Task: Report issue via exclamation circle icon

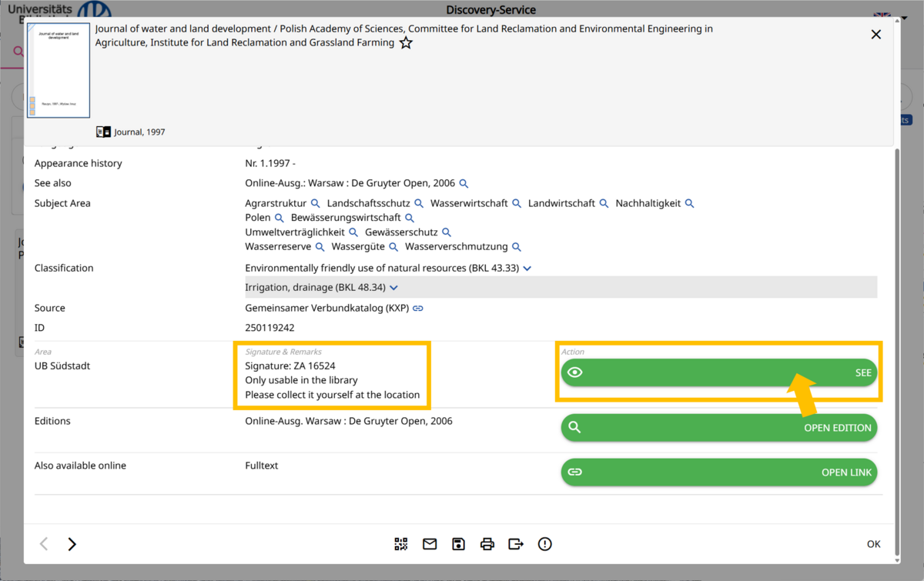Action: point(545,544)
